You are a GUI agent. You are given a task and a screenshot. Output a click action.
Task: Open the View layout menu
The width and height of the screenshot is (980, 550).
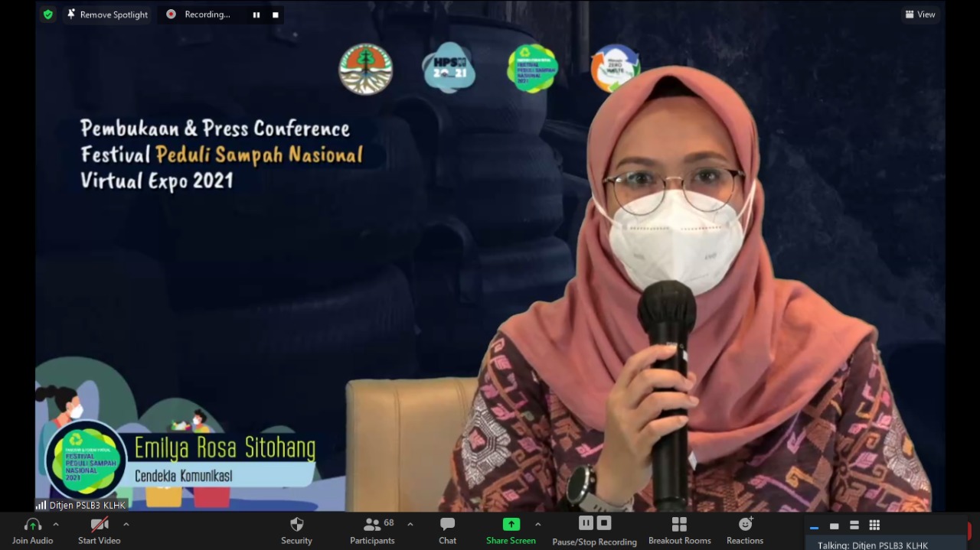[920, 15]
